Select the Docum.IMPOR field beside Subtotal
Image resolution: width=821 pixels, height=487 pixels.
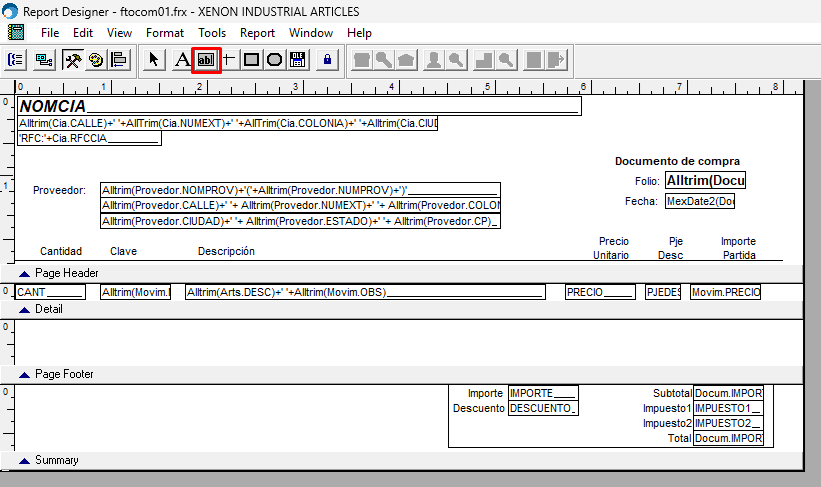pyautogui.click(x=728, y=393)
